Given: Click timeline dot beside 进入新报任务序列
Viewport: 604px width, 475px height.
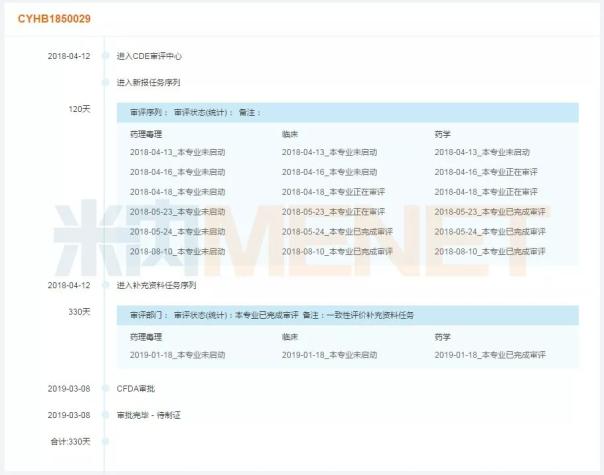Looking at the screenshot, I should 105,82.
